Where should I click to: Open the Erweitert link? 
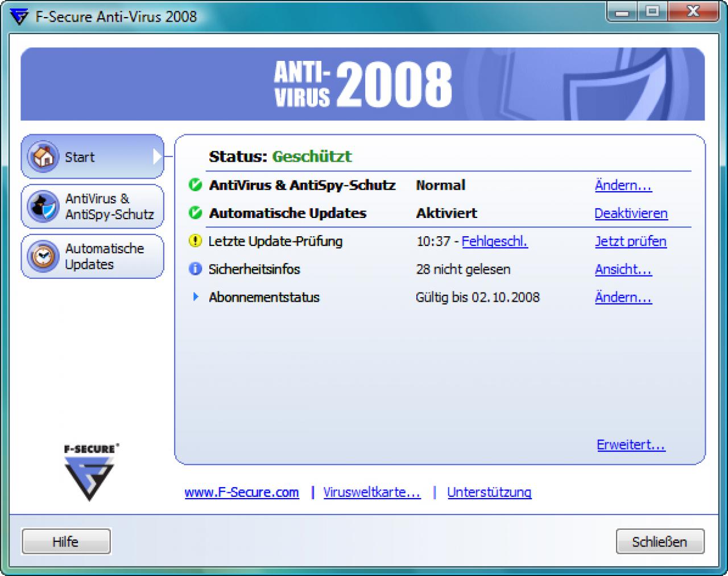[x=631, y=445]
